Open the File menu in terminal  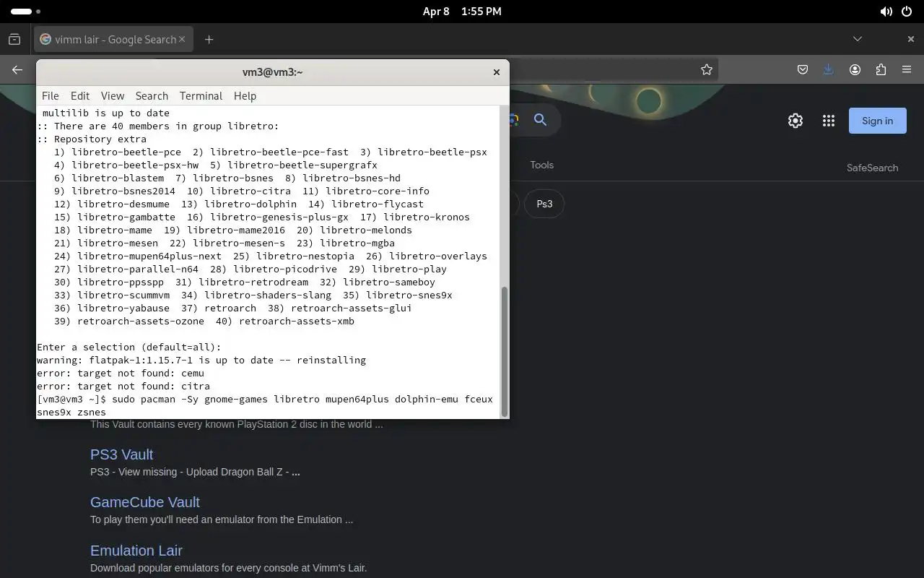(x=50, y=95)
